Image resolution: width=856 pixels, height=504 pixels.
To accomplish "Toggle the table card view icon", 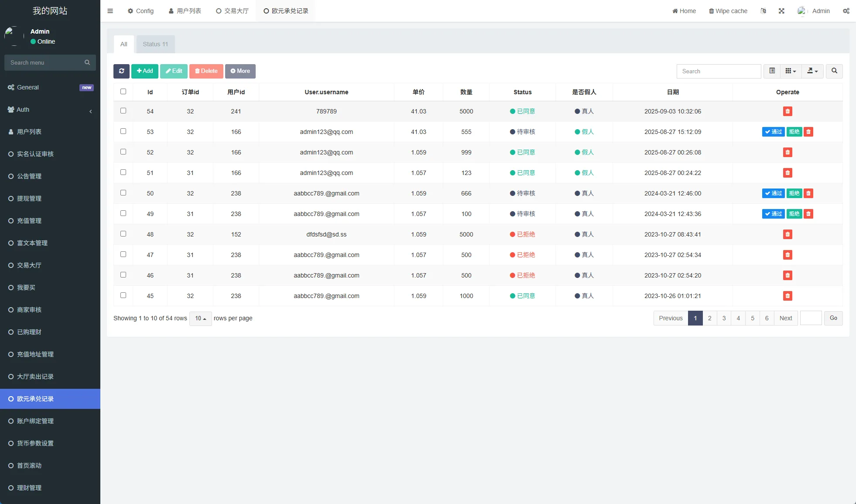I will (772, 71).
